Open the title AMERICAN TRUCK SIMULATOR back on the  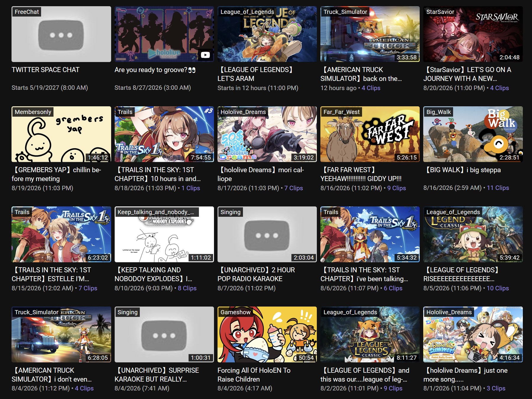point(361,74)
